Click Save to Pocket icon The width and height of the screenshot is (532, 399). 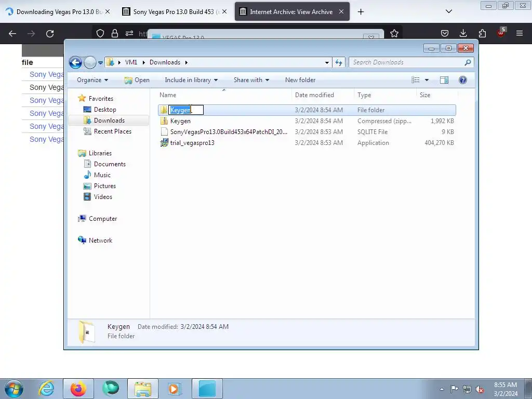point(445,33)
